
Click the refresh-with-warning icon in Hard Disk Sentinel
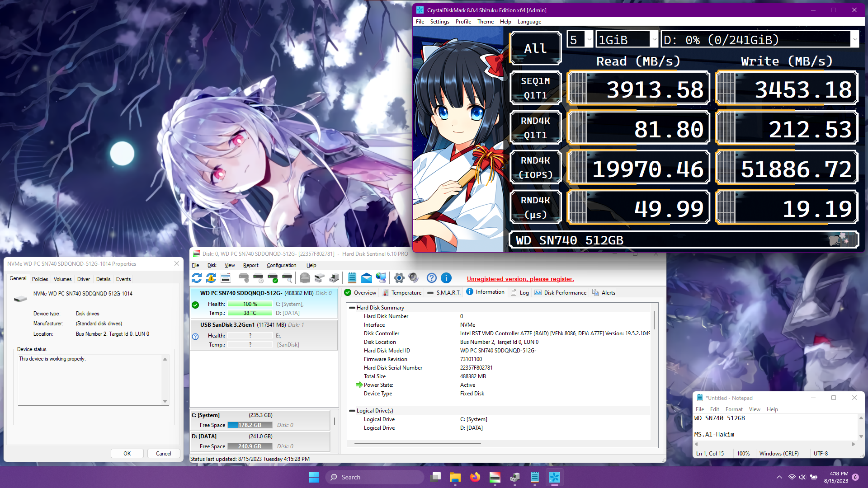[x=211, y=278]
